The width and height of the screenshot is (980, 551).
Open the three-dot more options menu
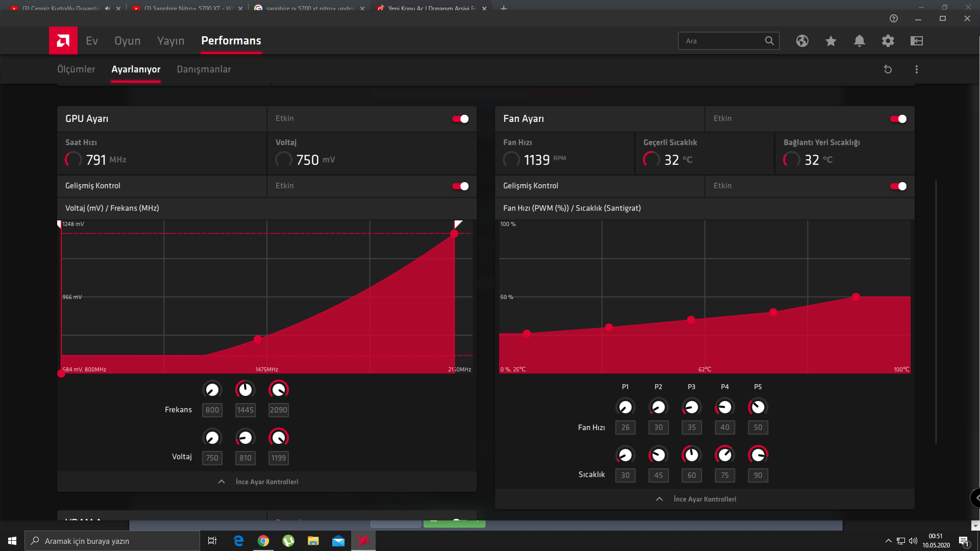917,69
